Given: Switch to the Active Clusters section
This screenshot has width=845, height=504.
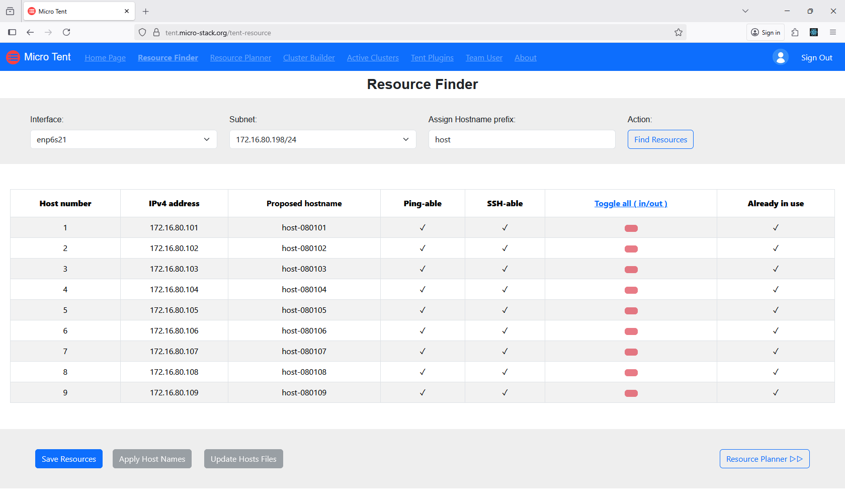Looking at the screenshot, I should [x=373, y=57].
